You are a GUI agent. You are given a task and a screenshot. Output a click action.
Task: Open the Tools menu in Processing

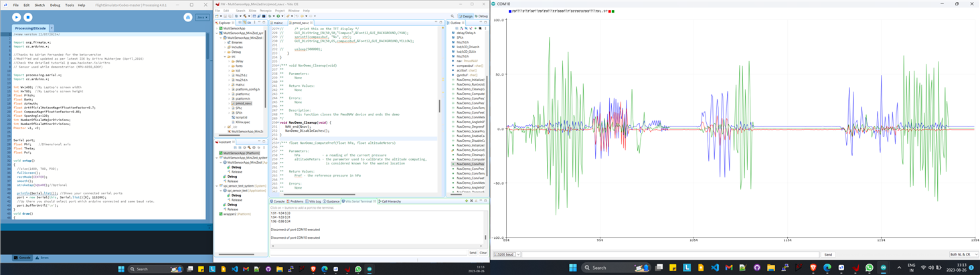[70, 5]
